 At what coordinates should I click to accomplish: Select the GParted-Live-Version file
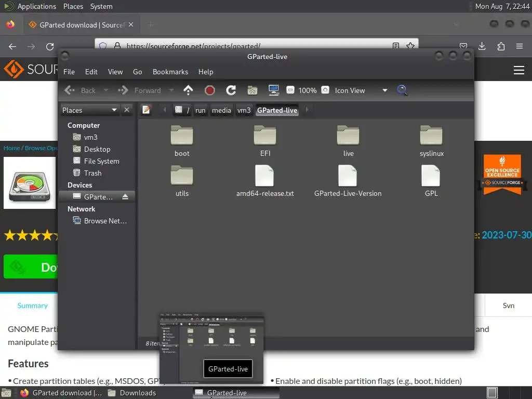pos(348,181)
